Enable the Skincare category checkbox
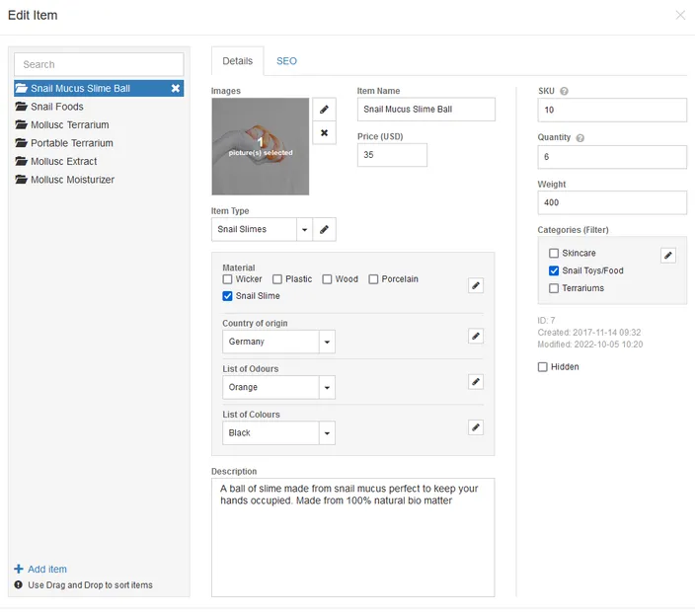The image size is (695, 616). (554, 253)
